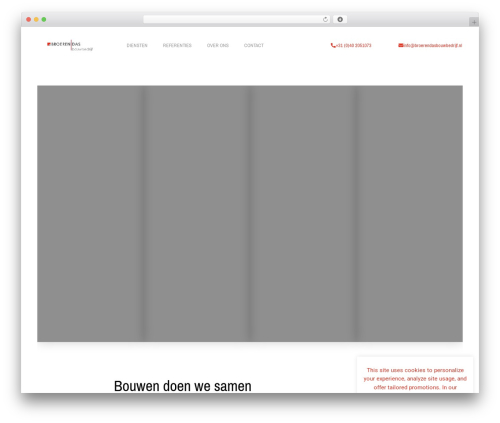Click the yellow minimize window button

point(36,20)
